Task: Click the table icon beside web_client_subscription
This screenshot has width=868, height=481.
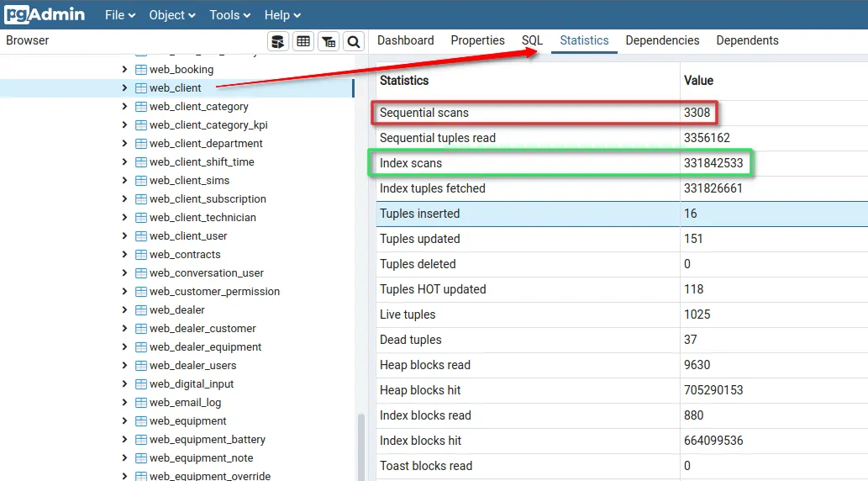Action: click(141, 199)
